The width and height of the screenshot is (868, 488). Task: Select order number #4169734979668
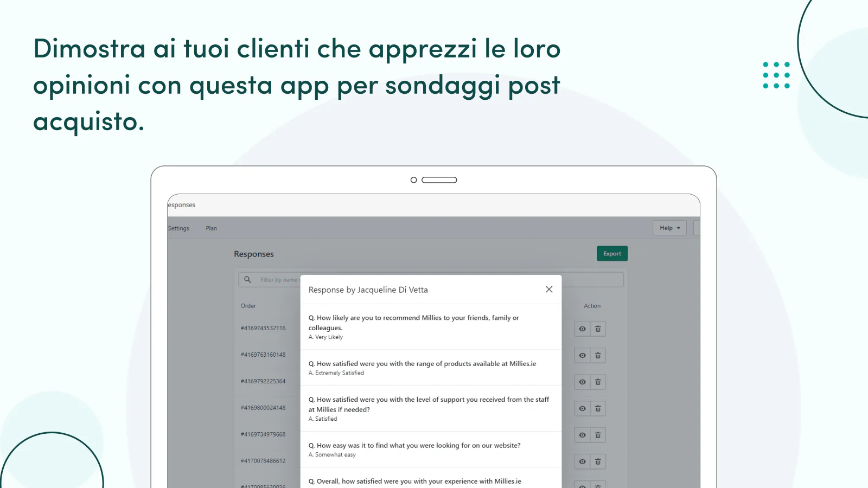pyautogui.click(x=263, y=434)
